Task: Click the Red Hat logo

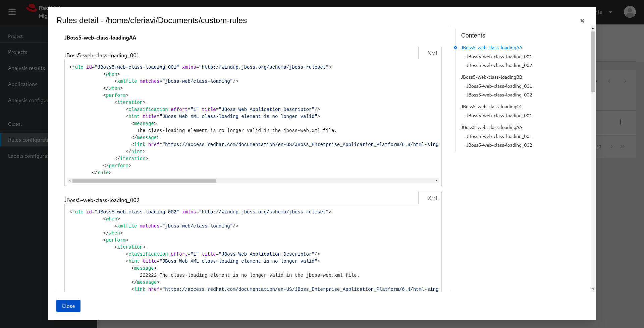Action: tap(32, 8)
